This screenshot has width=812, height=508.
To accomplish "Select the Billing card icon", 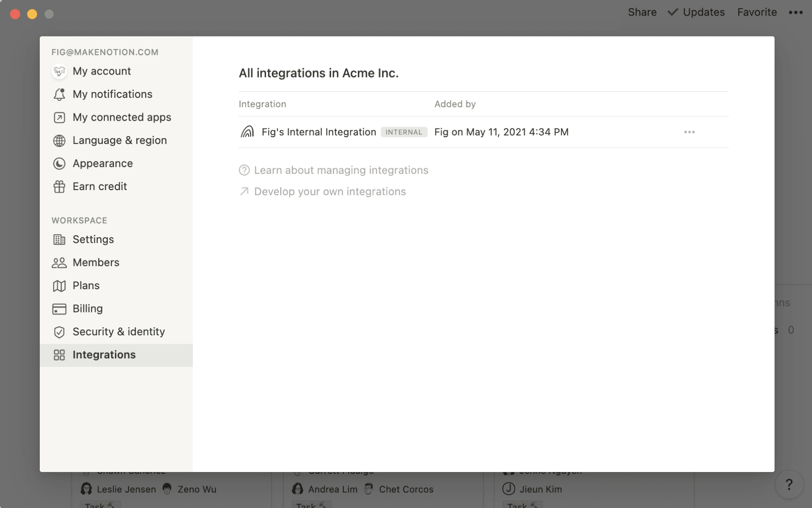I will 60,309.
